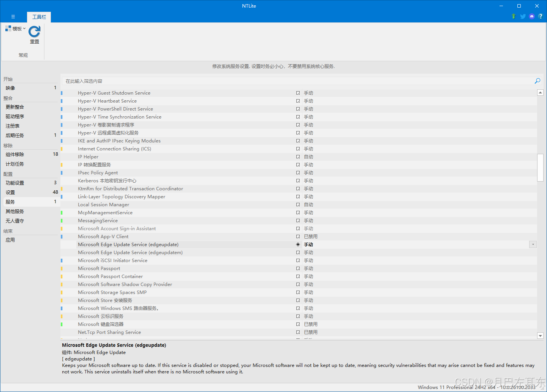Viewport: 547px width, 392px height.
Task: Change startup value of Microsoft App-V Client (已禁用)
Action: point(311,237)
